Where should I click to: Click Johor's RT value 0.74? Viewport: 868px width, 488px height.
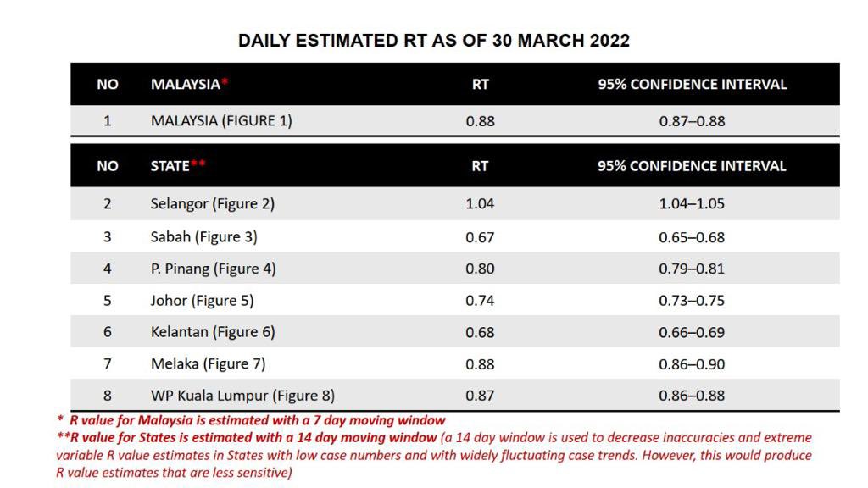coord(480,301)
